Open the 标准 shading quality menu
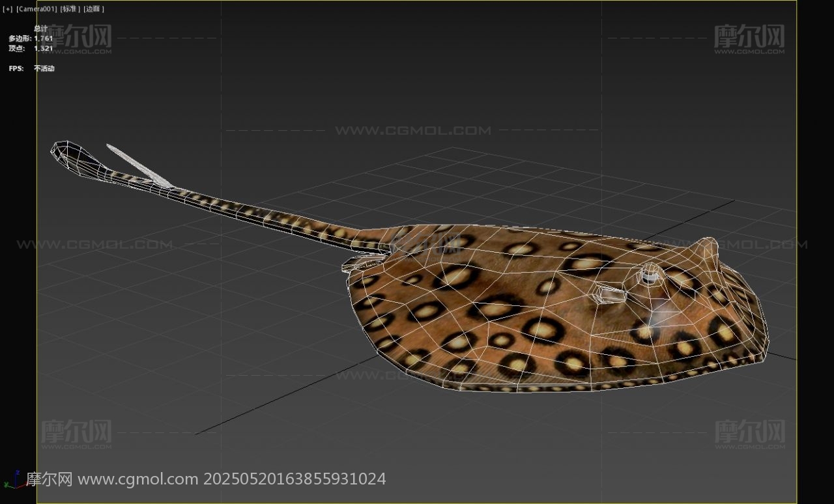 (70, 9)
